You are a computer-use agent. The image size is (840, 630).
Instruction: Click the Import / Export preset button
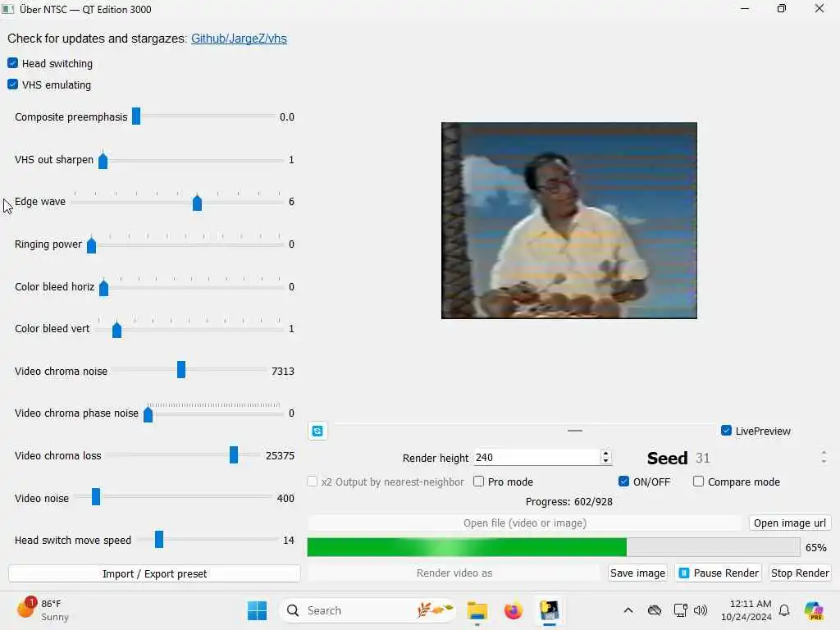[154, 573]
